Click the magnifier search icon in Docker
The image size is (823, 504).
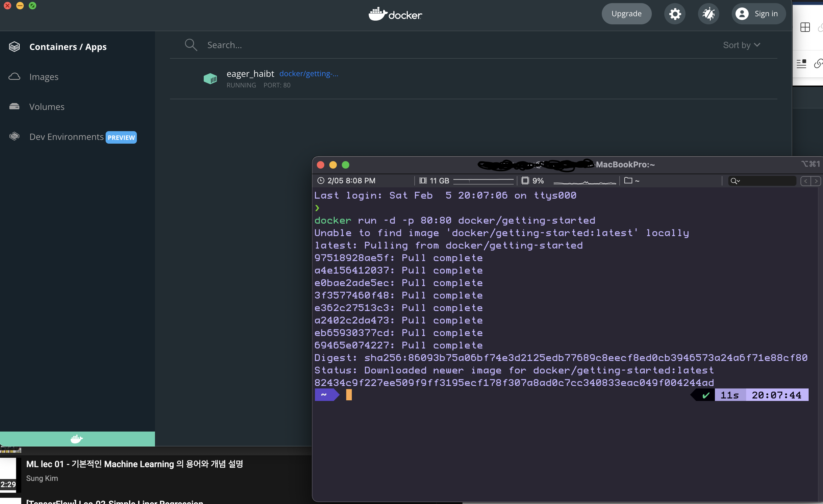[x=191, y=45]
